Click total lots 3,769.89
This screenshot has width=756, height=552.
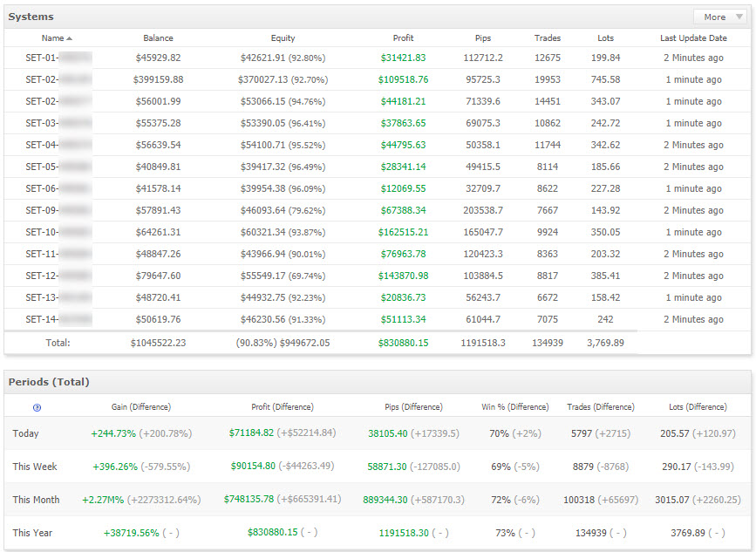coord(605,343)
